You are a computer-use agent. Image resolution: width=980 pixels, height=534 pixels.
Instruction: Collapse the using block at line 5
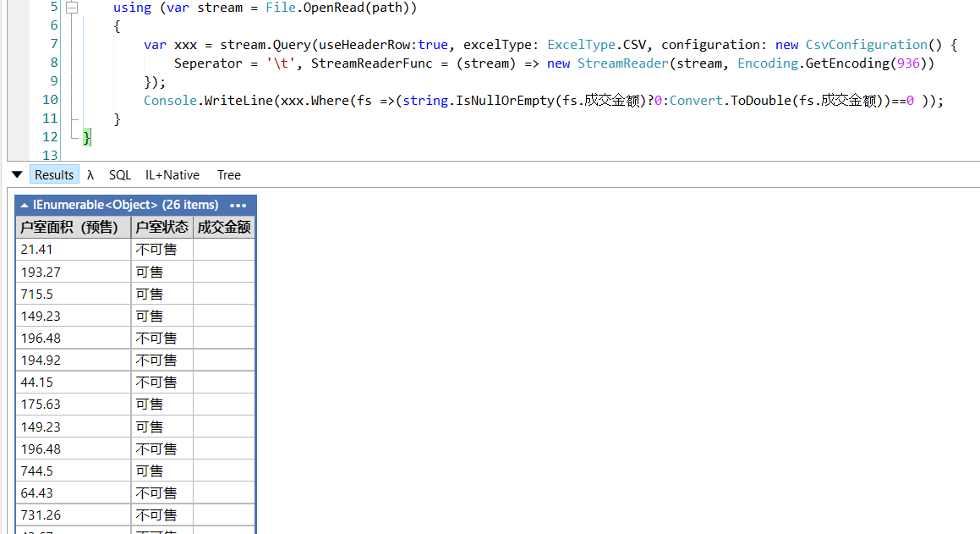pyautogui.click(x=72, y=8)
